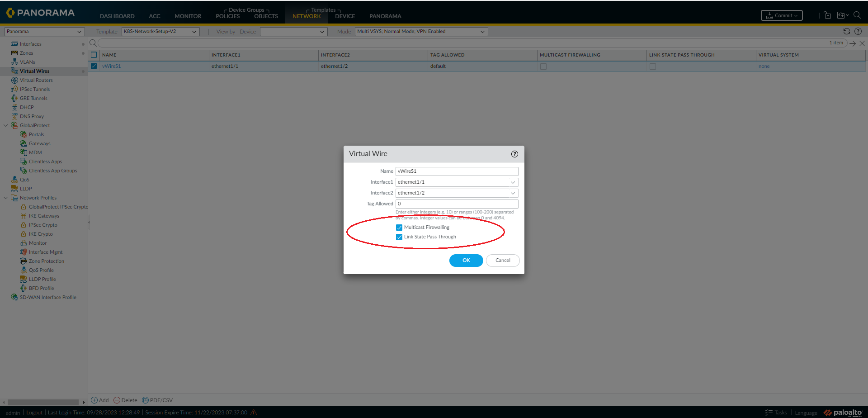
Task: Switch to the DEVICE tab
Action: click(x=344, y=16)
